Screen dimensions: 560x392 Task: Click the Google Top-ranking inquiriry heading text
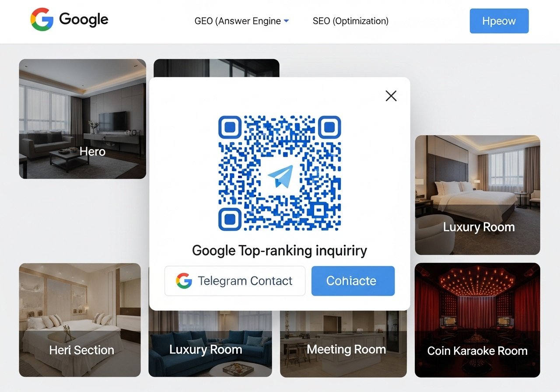(280, 251)
